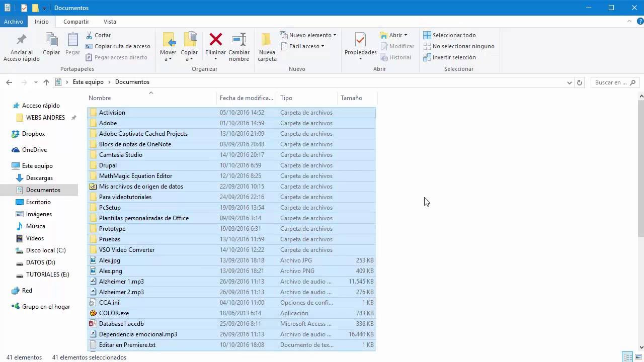Refresh the Documentos folder

pyautogui.click(x=580, y=82)
